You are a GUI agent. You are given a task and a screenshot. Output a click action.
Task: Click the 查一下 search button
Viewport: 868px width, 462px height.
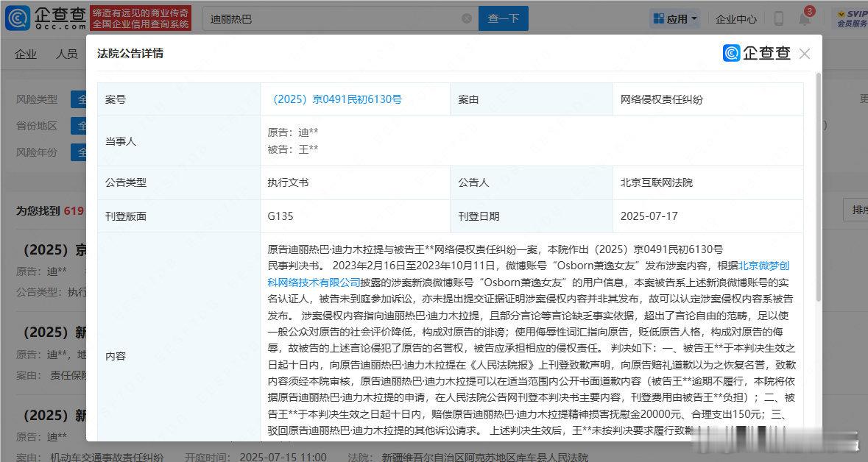[x=503, y=18]
